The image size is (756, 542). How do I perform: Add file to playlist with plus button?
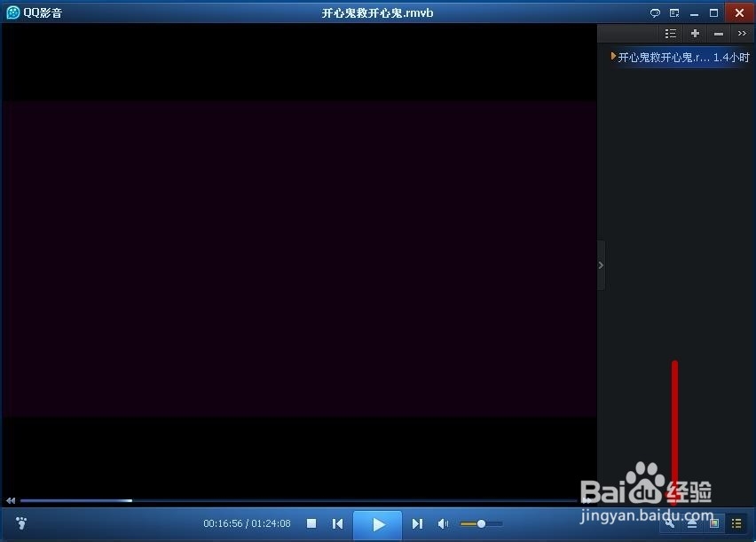coord(695,34)
